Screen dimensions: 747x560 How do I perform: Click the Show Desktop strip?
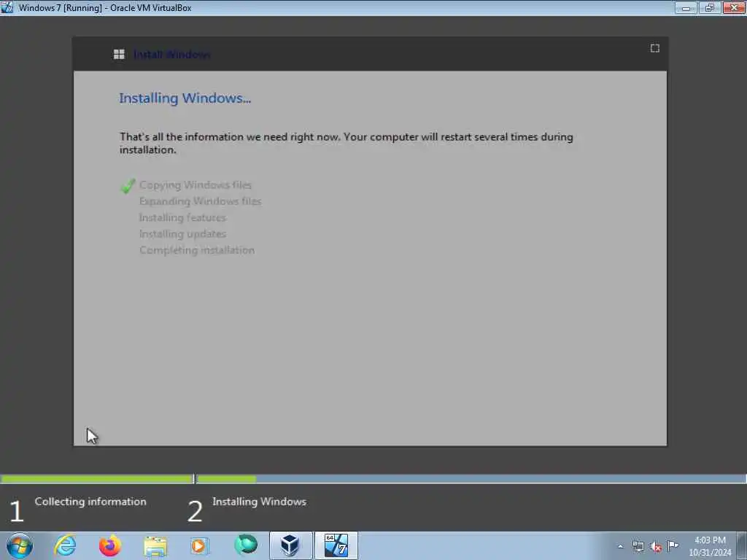pyautogui.click(x=742, y=545)
